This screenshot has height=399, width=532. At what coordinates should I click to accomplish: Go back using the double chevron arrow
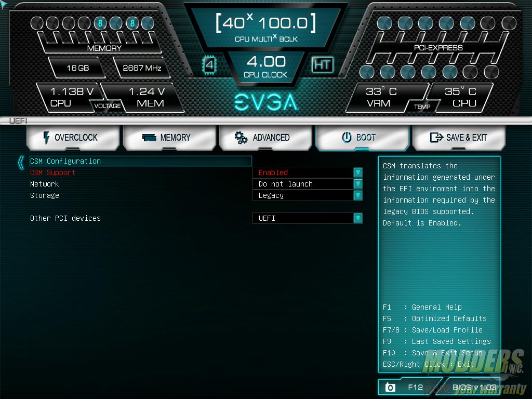point(21,163)
